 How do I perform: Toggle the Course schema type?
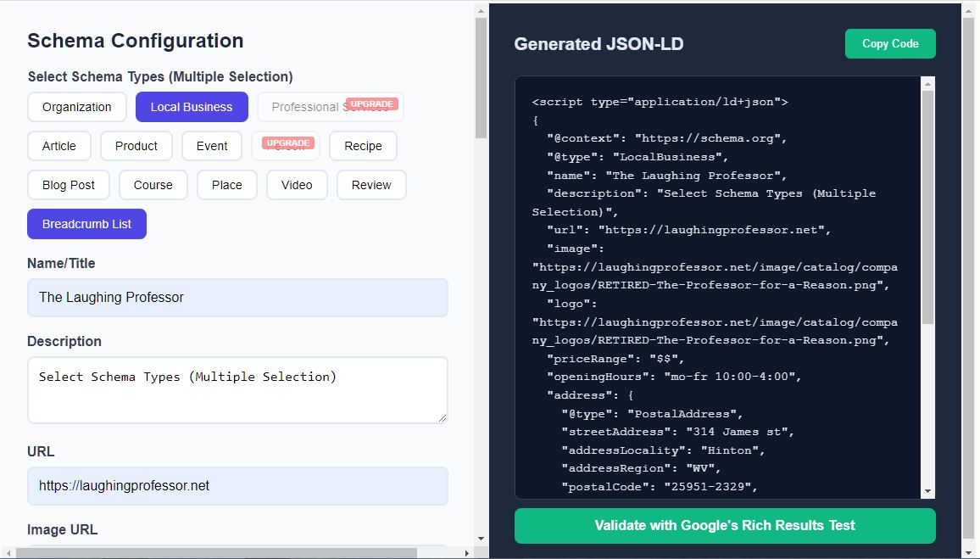click(x=153, y=185)
